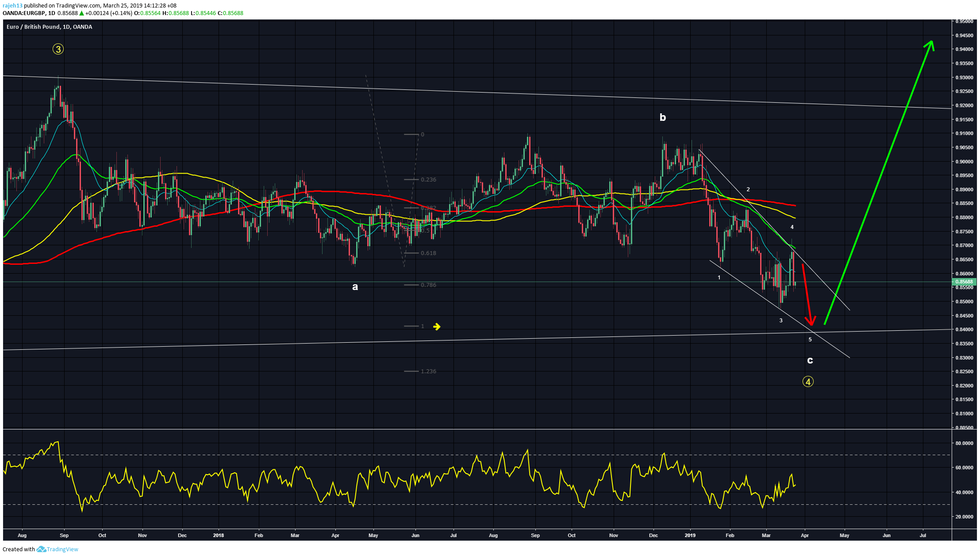Screen dimensions: 980x557
Task: Click the 0.92000 price axis label
Action: pos(965,105)
